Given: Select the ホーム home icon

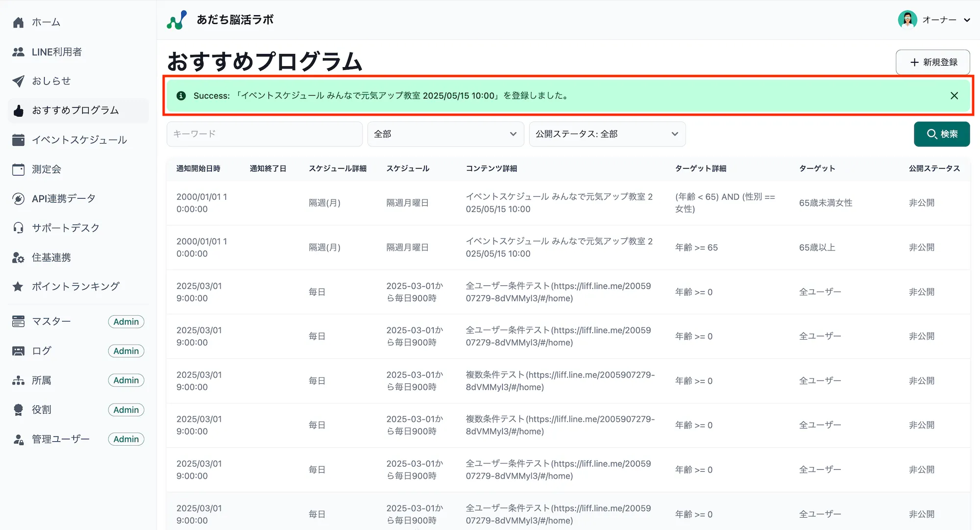Looking at the screenshot, I should [18, 22].
